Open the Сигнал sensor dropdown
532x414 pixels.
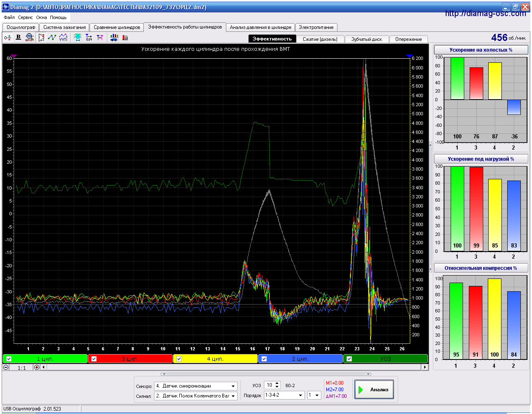(233, 396)
